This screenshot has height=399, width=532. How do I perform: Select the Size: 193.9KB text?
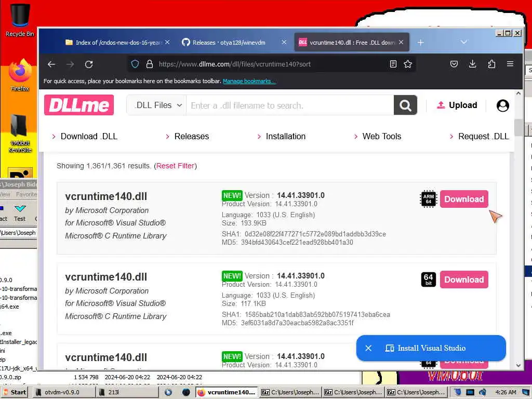244,223
